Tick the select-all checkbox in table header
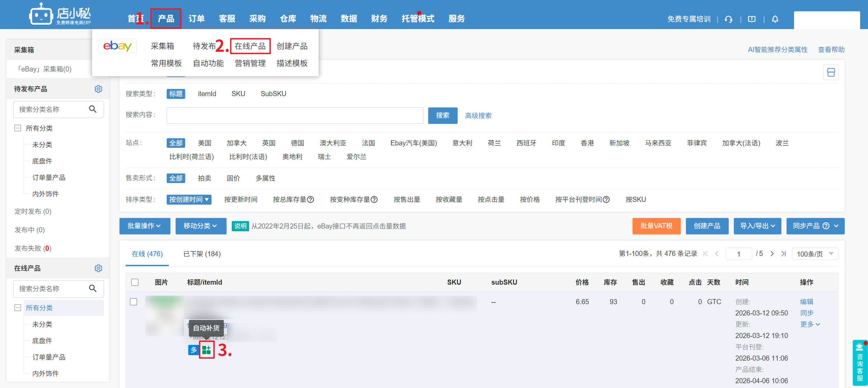The width and height of the screenshot is (868, 388). pyautogui.click(x=135, y=282)
